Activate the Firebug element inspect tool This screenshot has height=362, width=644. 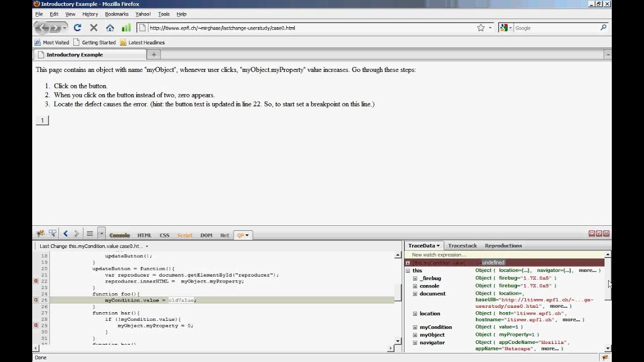52,233
